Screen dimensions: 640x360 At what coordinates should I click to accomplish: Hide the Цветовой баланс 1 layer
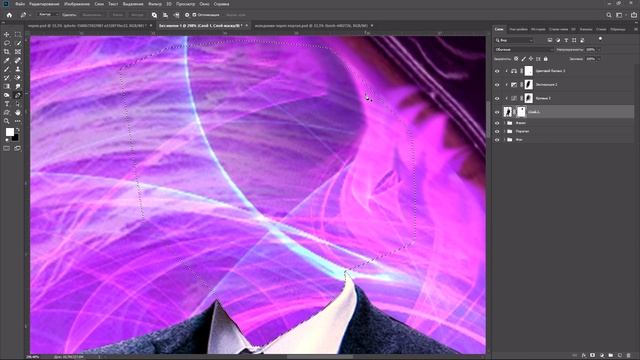coord(497,71)
